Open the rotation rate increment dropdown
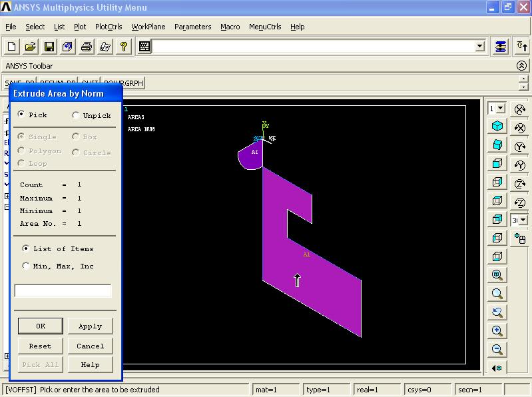 pyautogui.click(x=523, y=220)
